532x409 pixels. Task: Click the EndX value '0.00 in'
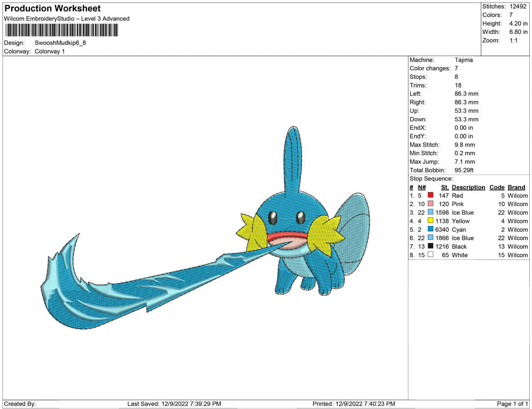pyautogui.click(x=464, y=127)
